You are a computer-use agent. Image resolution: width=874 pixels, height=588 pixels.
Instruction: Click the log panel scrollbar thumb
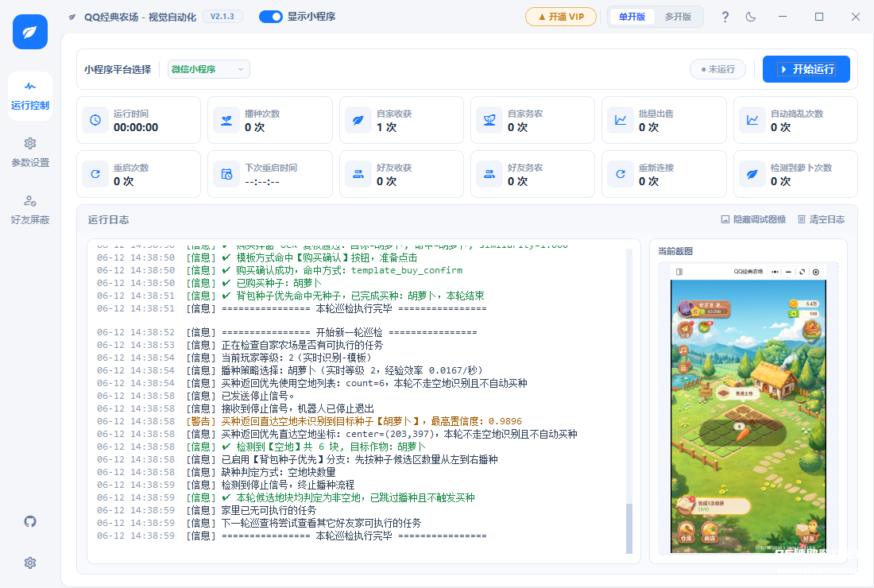pyautogui.click(x=629, y=528)
